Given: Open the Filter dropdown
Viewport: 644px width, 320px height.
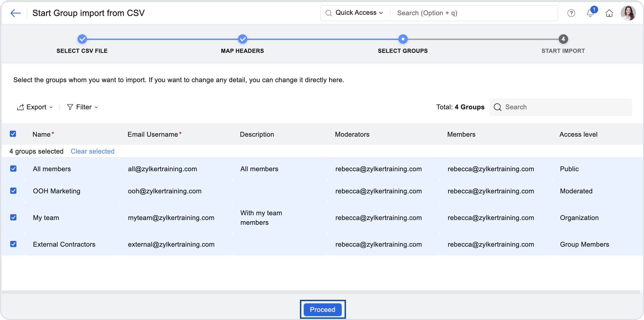Looking at the screenshot, I should [x=96, y=107].
